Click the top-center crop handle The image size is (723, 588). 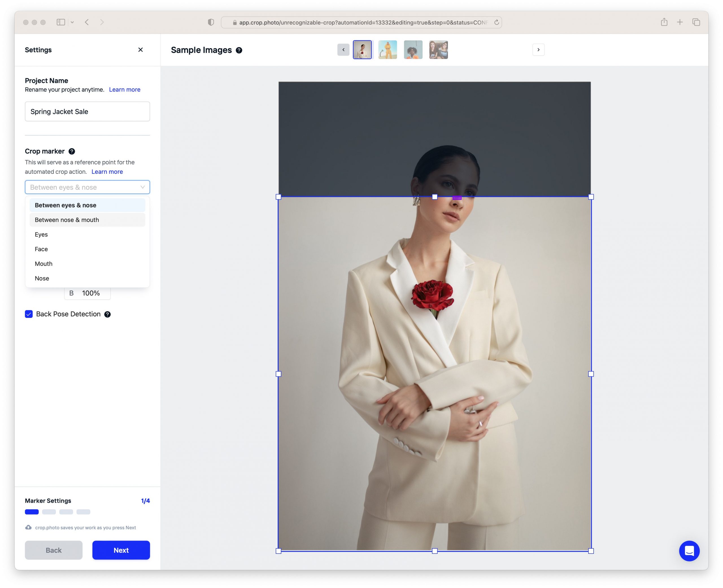coord(435,197)
